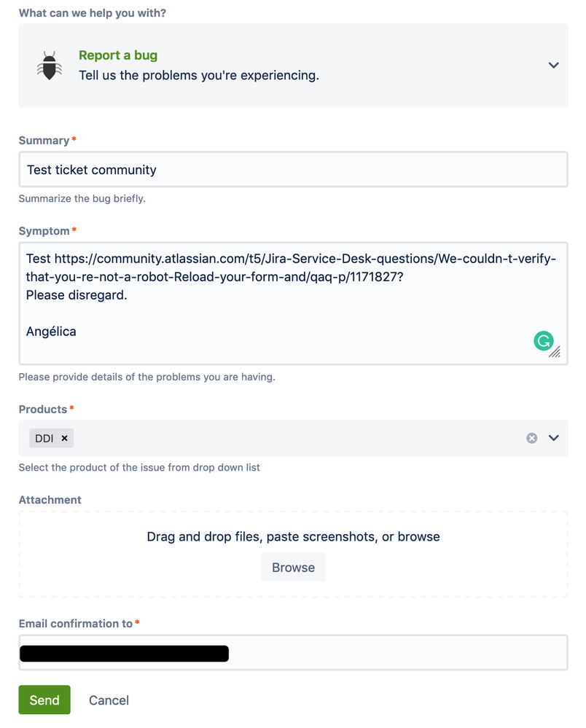Click the bug icon next to Report a bug
The width and height of the screenshot is (586, 728).
point(49,65)
